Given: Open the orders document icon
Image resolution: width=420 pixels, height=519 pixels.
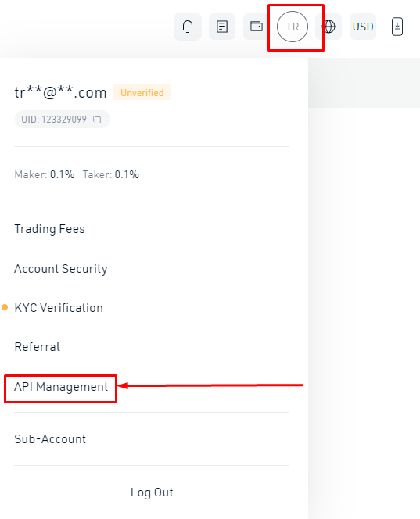Looking at the screenshot, I should coord(222,27).
